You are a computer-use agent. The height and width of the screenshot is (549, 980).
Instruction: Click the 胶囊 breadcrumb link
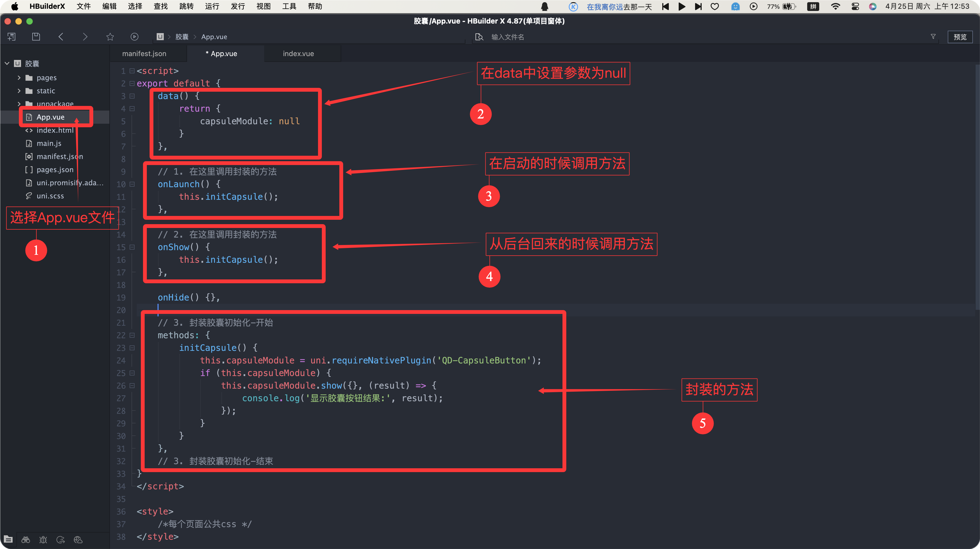[182, 37]
